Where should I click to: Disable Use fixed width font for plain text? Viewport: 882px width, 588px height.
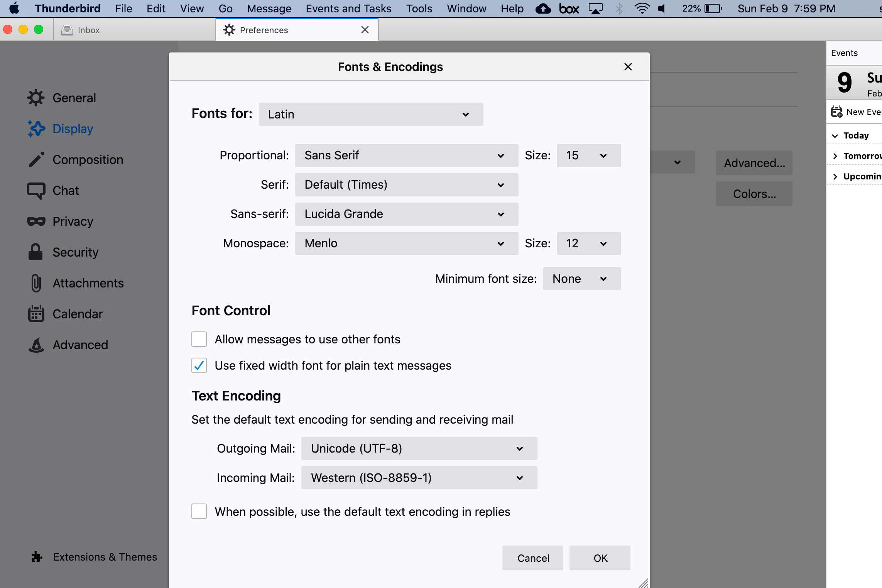[x=199, y=365]
